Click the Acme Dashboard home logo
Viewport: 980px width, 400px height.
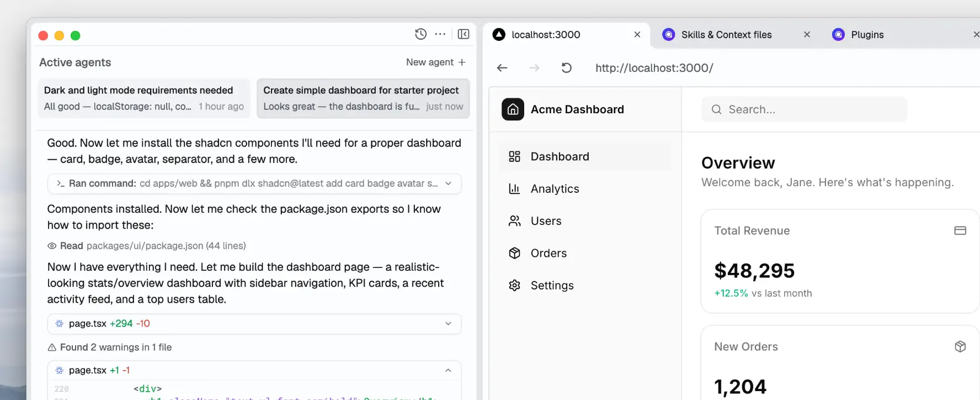click(x=513, y=109)
